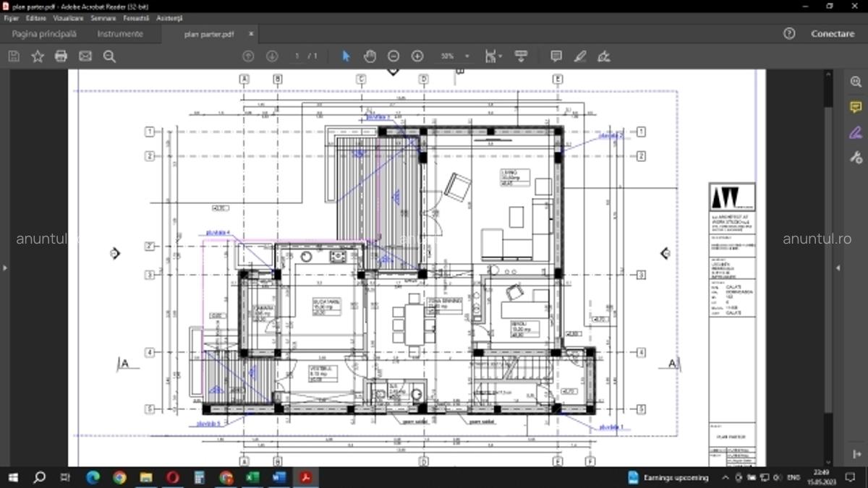
Task: Add the PDF to favorites with the star
Action: point(38,56)
